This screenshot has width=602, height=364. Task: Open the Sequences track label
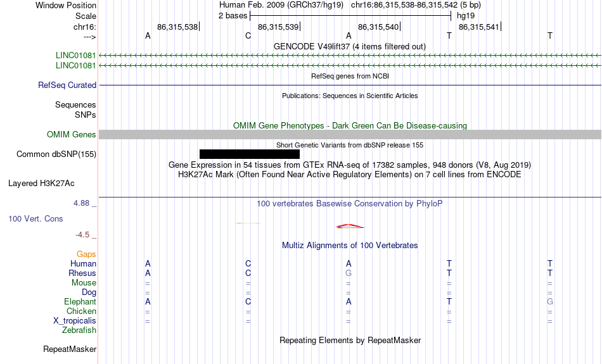[75, 104]
